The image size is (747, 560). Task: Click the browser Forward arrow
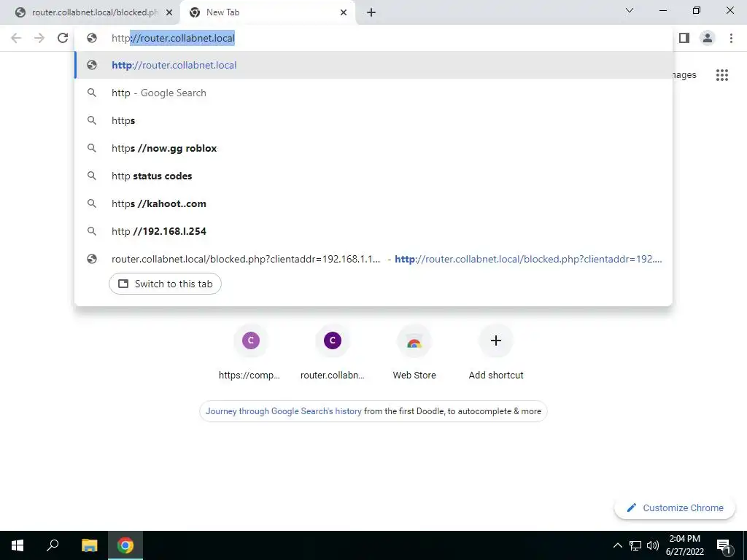[x=39, y=38]
